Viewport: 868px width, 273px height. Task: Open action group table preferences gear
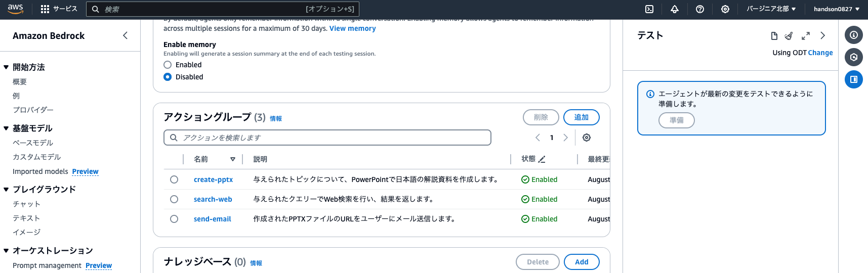587,138
